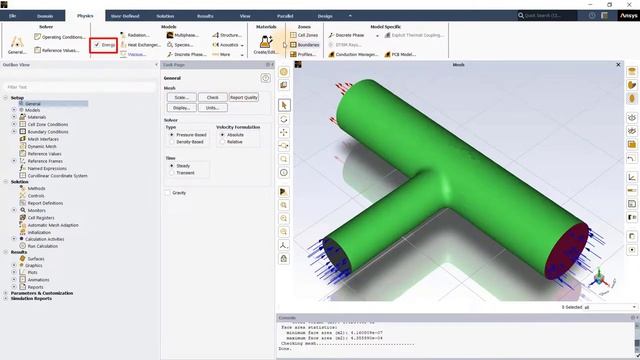
Task: Open Species model dialog
Action: pyautogui.click(x=180, y=45)
